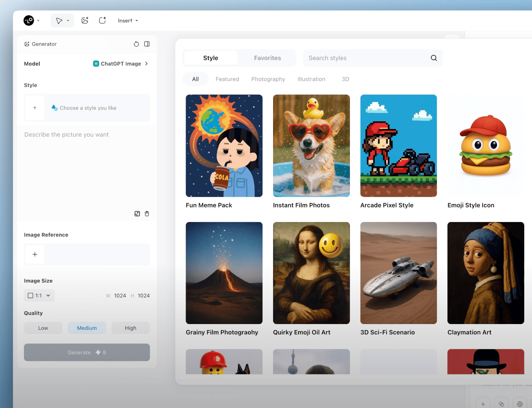This screenshot has width=532, height=408.
Task: Toggle the Generator side panel layout icon
Action: [x=147, y=44]
